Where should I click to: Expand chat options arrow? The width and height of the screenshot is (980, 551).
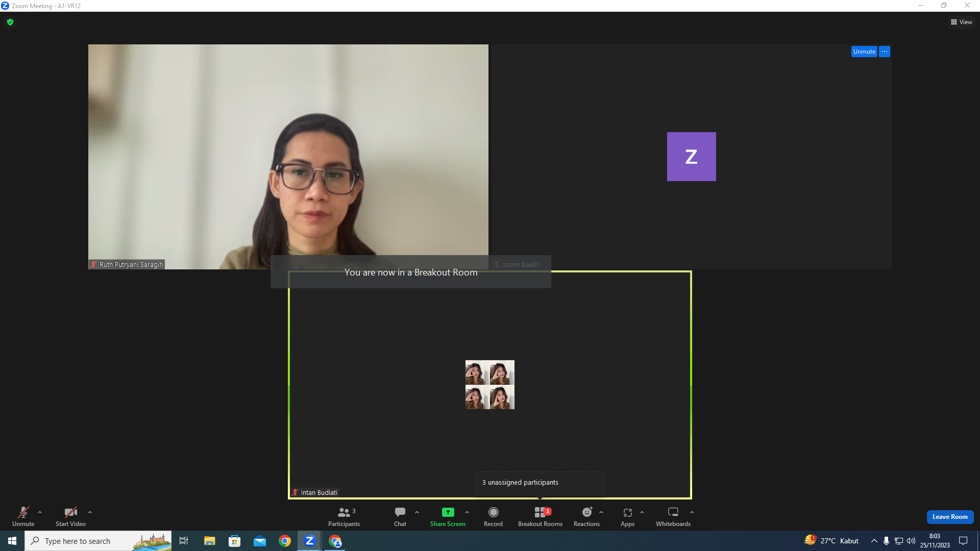point(417,512)
